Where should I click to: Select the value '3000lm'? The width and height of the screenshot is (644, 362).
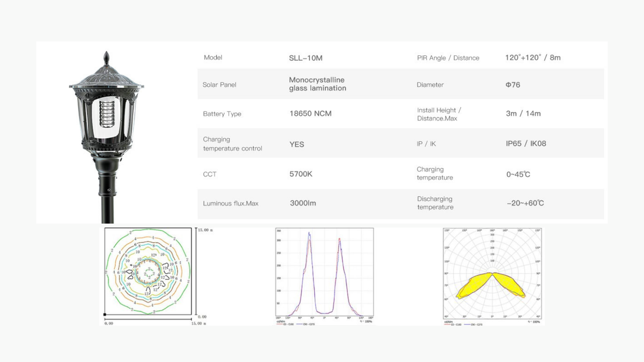(303, 203)
